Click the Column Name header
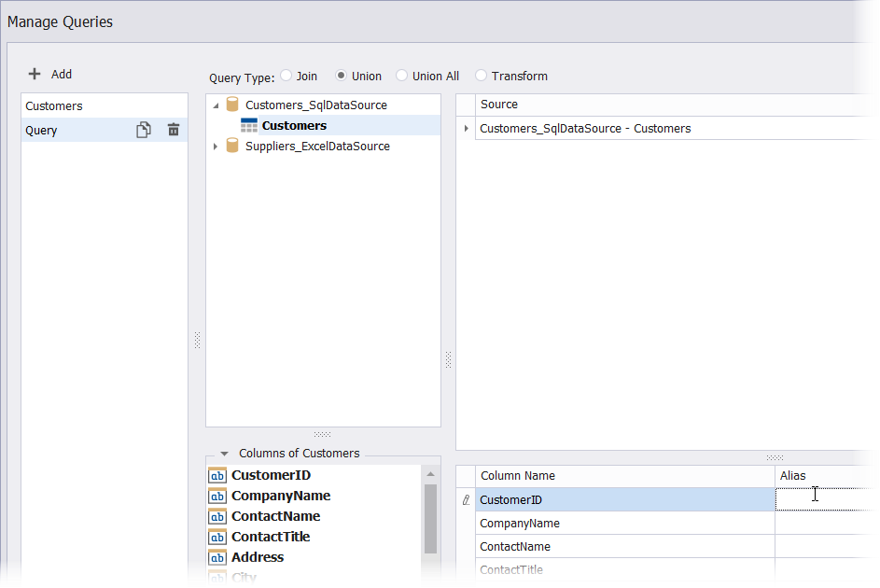 click(x=518, y=476)
